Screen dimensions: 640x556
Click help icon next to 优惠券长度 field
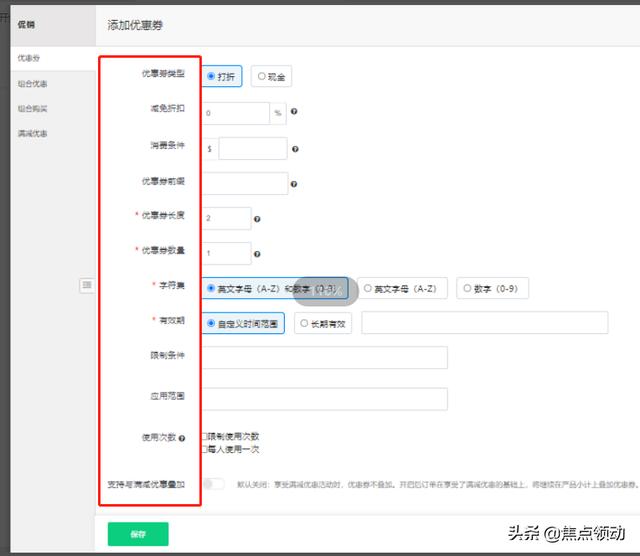(258, 219)
